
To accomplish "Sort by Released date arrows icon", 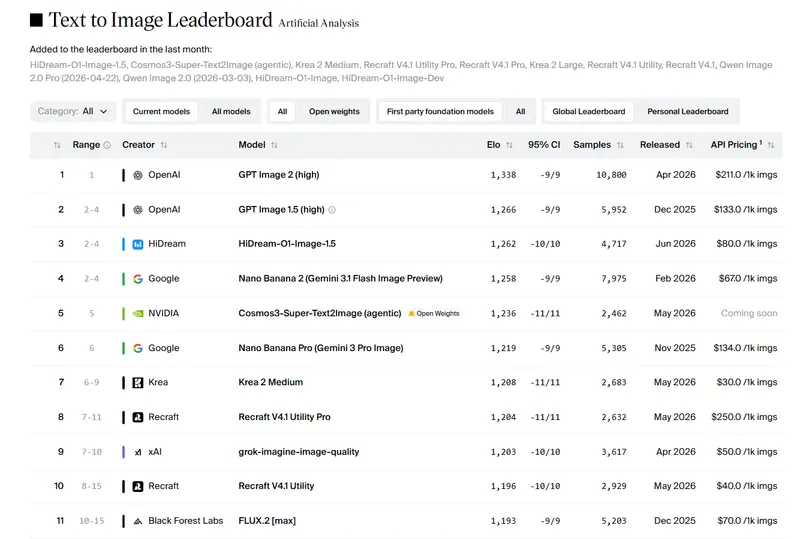I will pos(689,145).
